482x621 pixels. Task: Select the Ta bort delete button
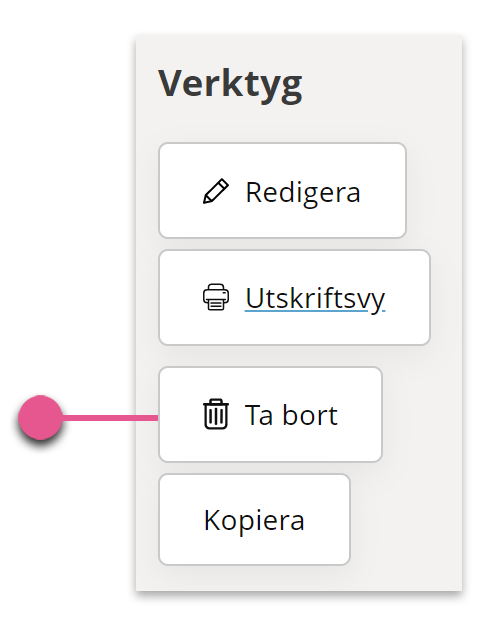[271, 414]
